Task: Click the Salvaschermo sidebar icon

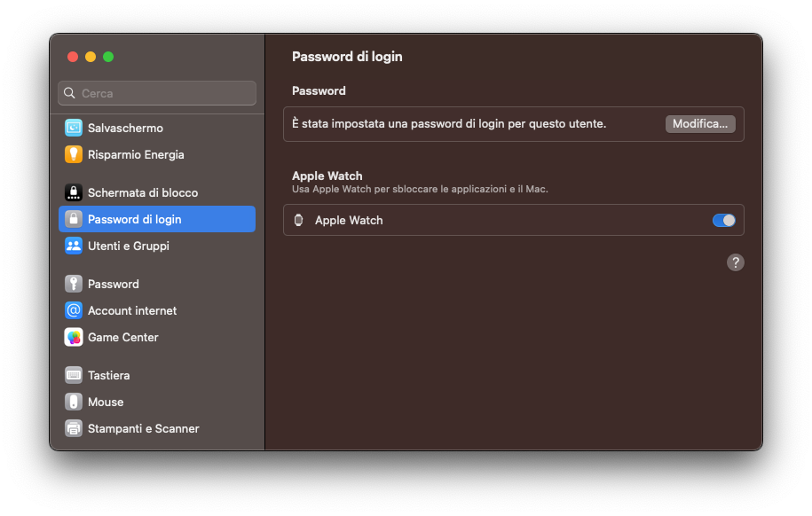Action: tap(74, 128)
